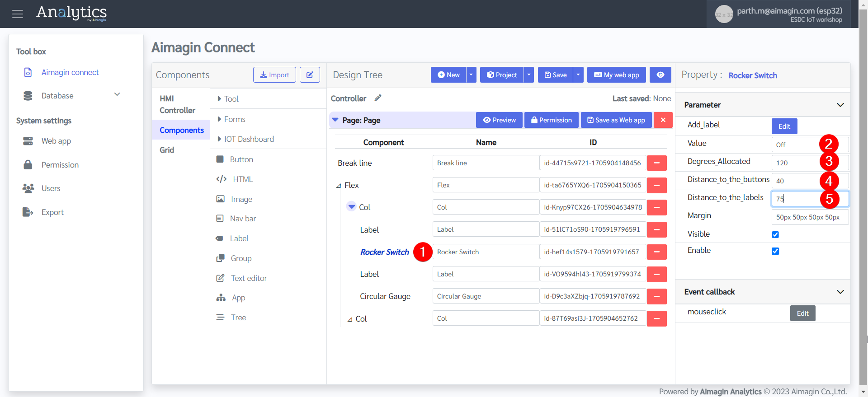
Task: Click the Export icon
Action: (28, 212)
